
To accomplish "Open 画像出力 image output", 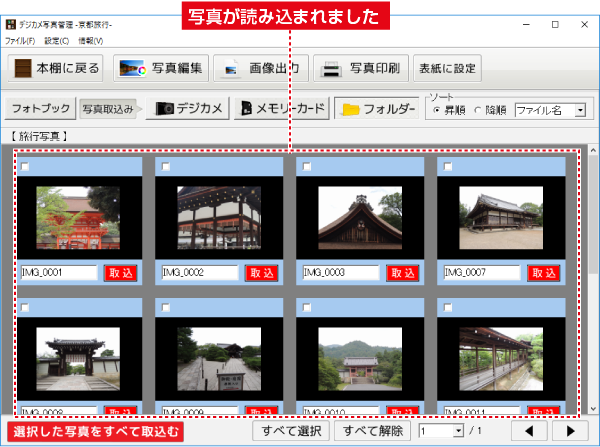I will tap(259, 69).
